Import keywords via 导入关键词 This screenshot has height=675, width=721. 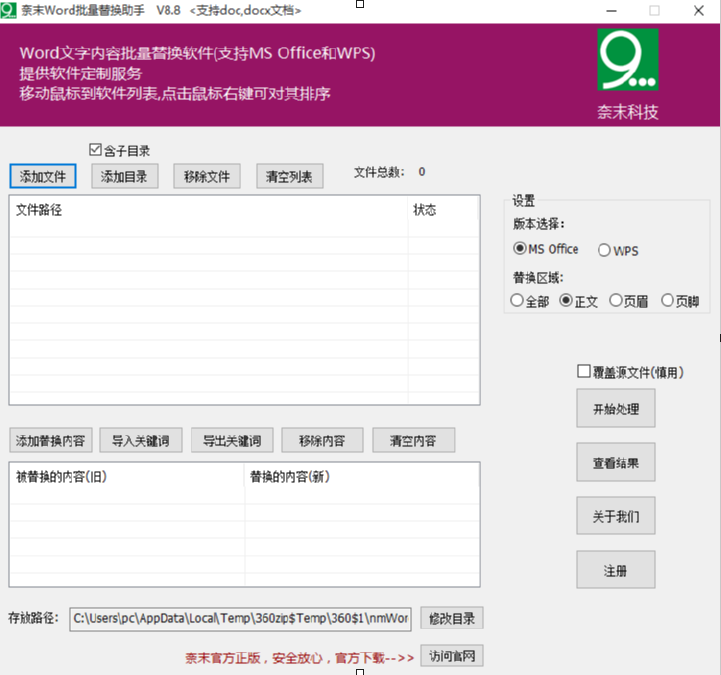pos(141,440)
